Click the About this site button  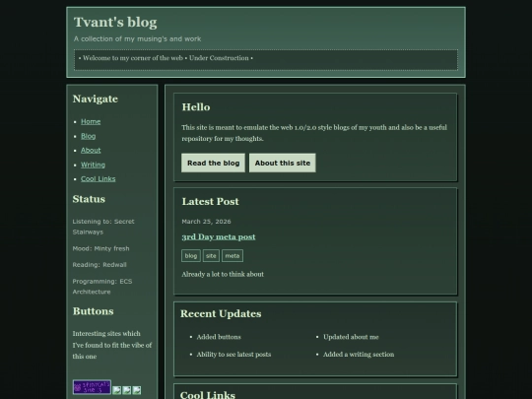(x=283, y=163)
